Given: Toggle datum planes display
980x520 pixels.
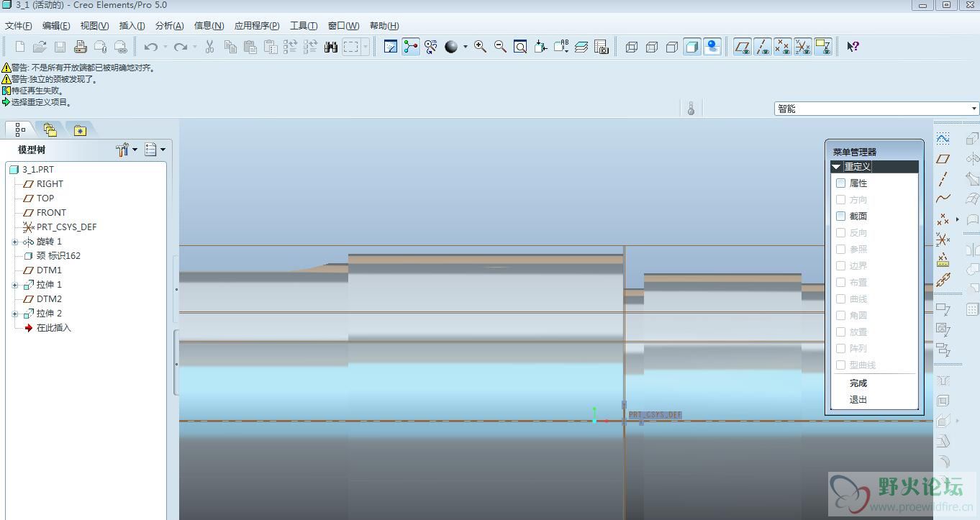Looking at the screenshot, I should [x=743, y=47].
